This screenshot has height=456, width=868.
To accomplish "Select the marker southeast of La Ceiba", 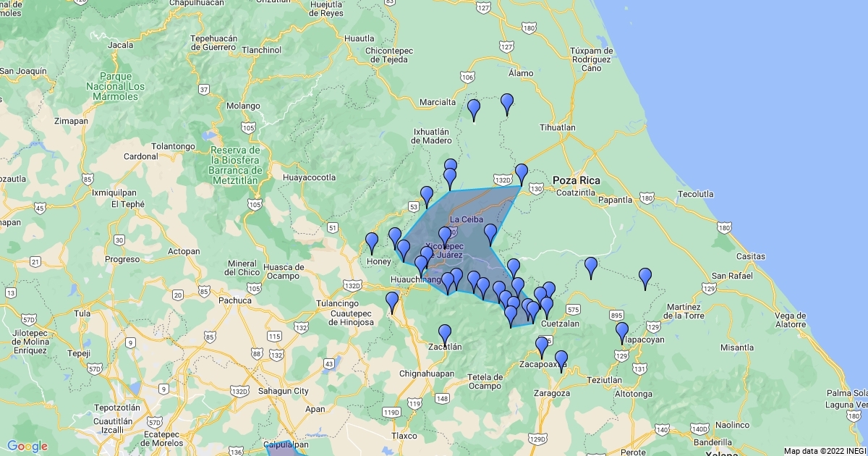I will (490, 234).
